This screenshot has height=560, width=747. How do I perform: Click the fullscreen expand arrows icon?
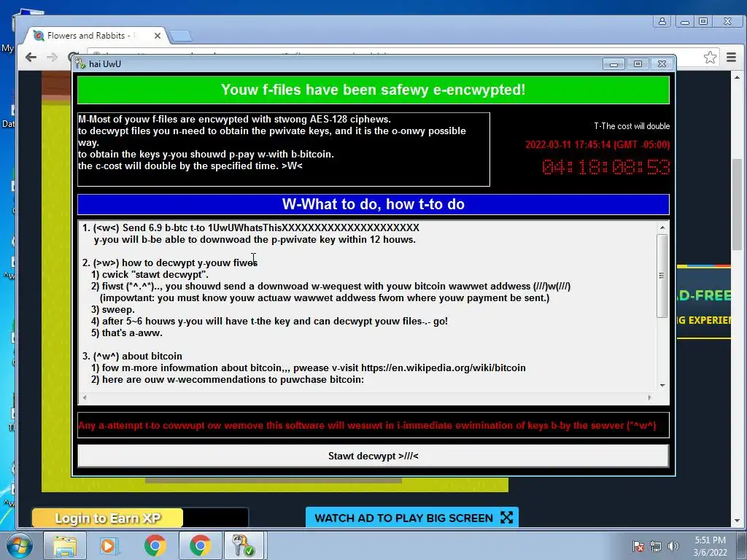point(507,518)
